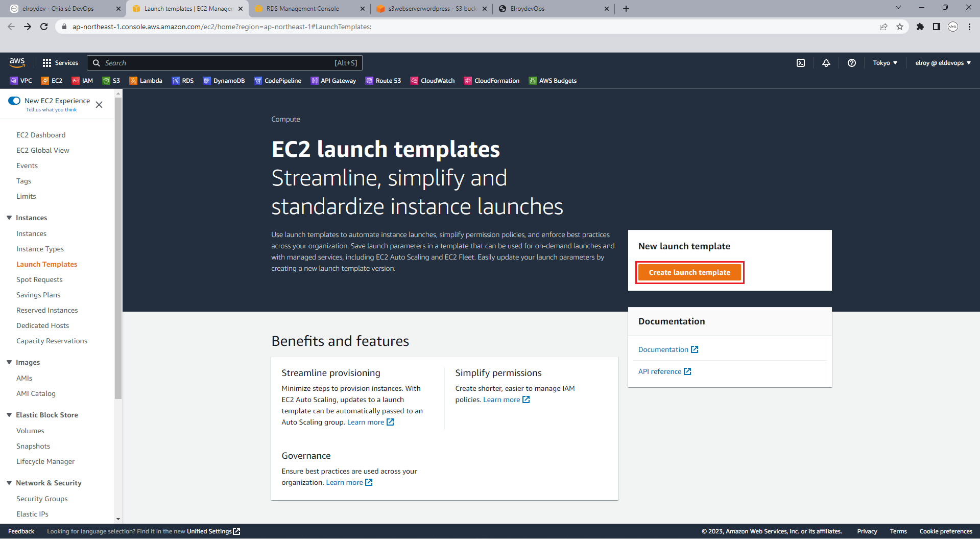Collapse the Images section in sidebar

pos(9,362)
